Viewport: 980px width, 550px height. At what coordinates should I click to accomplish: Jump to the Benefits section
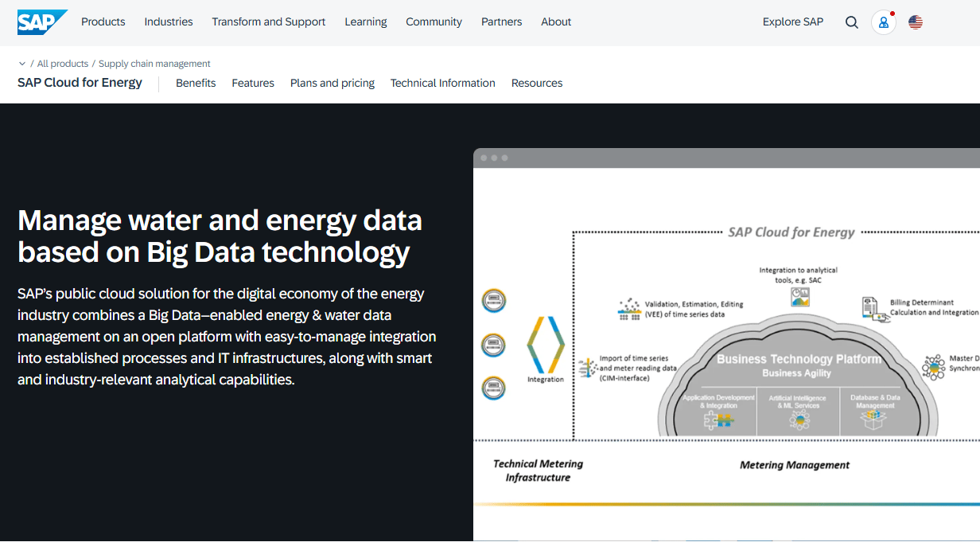click(196, 83)
